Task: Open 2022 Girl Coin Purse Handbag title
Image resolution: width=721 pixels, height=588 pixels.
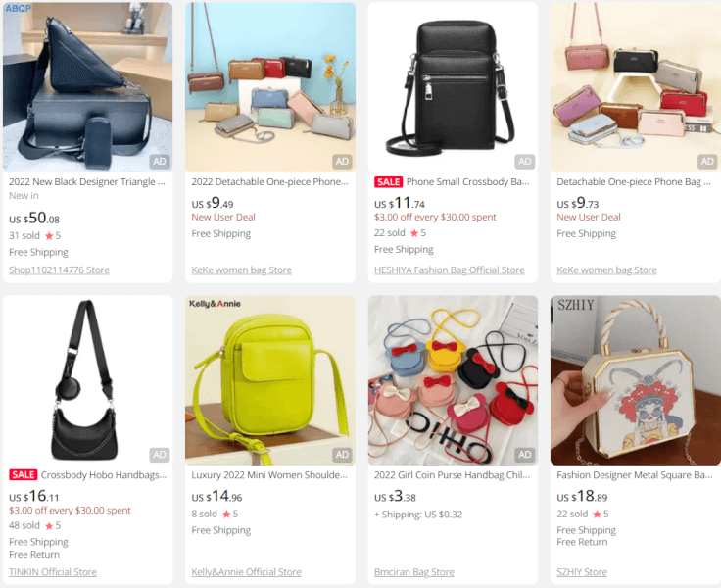Action: (x=452, y=475)
